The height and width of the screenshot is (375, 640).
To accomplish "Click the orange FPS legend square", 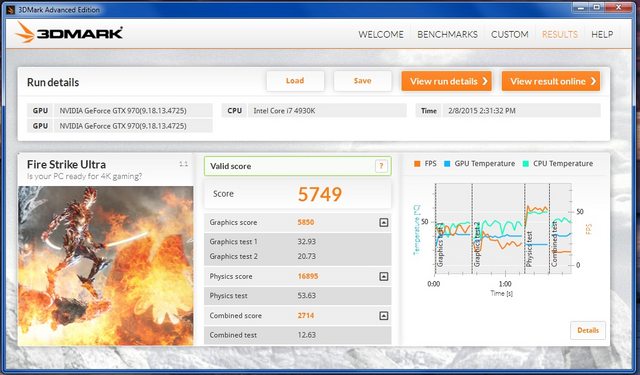I will point(417,164).
